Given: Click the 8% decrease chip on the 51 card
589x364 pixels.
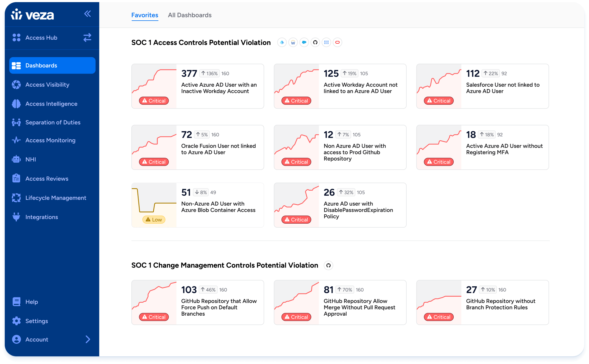Looking at the screenshot, I should coord(201,192).
